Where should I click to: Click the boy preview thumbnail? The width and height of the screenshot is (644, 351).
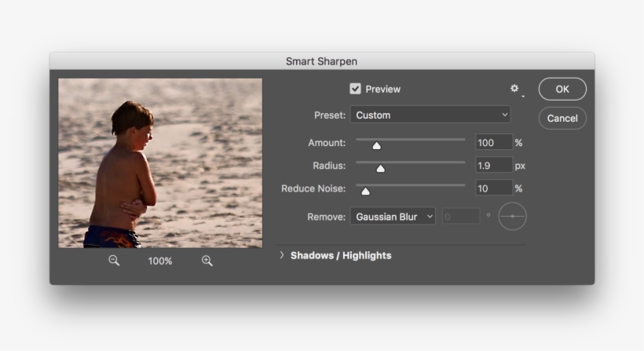point(160,163)
